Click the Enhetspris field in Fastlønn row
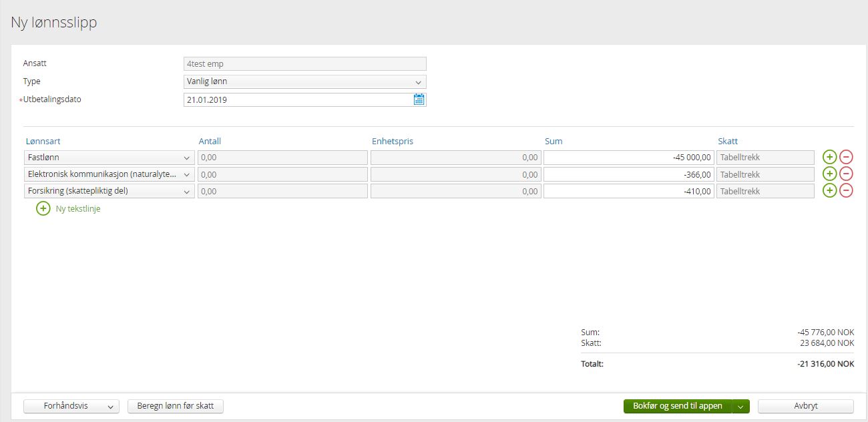The image size is (868, 422). [455, 158]
